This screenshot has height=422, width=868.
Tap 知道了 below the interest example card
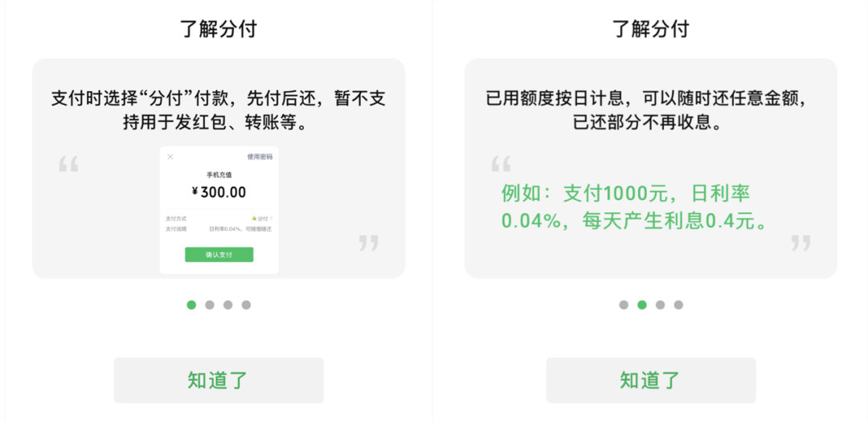651,380
